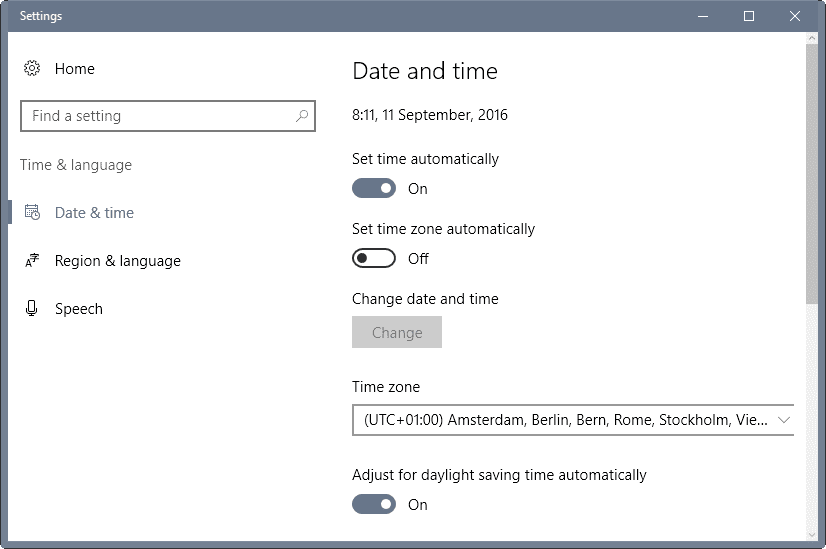The image size is (826, 549).
Task: Maximize the Settings window
Action: point(749,16)
